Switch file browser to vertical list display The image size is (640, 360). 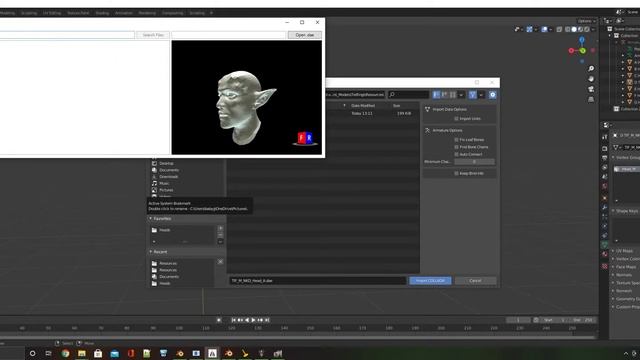click(x=436, y=95)
